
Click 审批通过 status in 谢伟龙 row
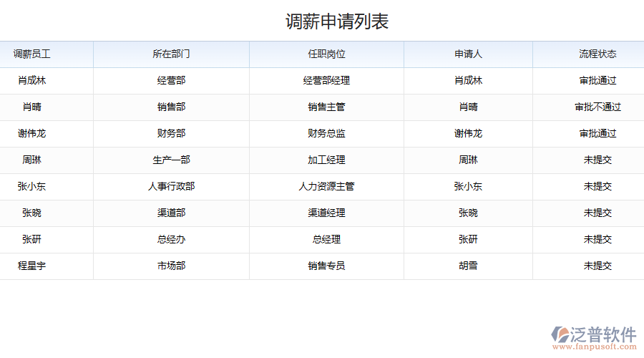(597, 133)
